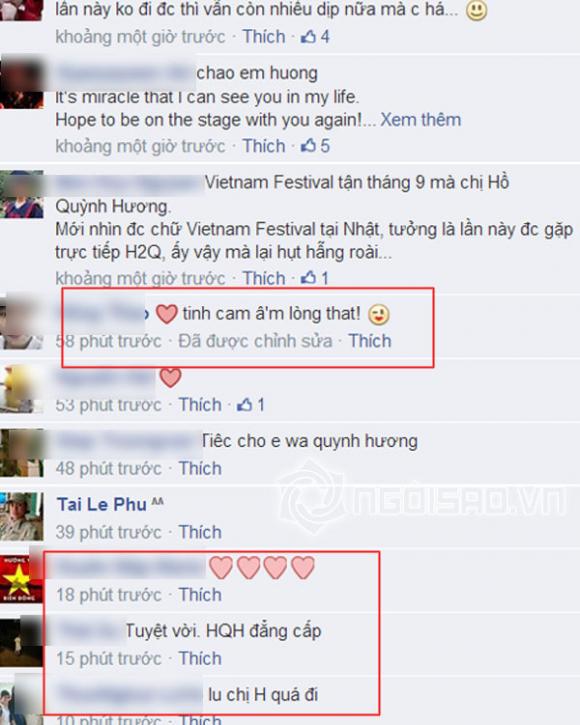Click the thumbs-up icon showing 4 likes

point(308,37)
